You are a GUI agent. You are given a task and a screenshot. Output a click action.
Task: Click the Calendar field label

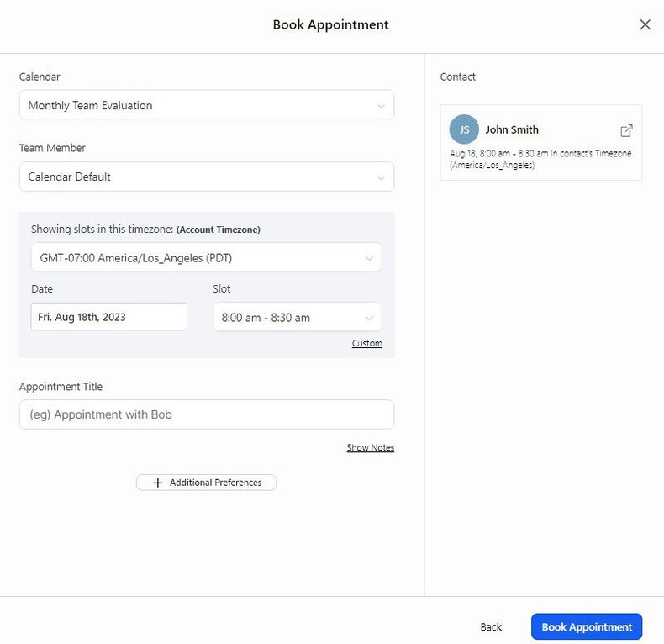(40, 77)
